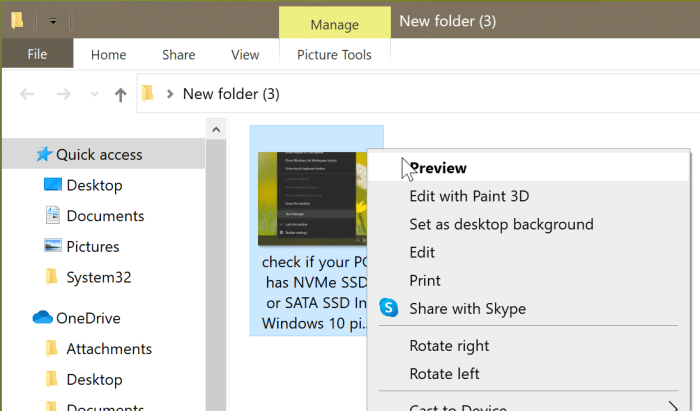The image size is (700, 411).
Task: Open the recent locations dropdown arrow
Action: 94,94
